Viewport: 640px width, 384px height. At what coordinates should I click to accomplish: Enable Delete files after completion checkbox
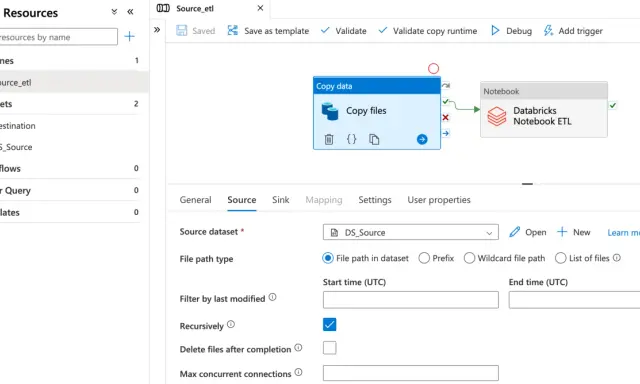[329, 348]
